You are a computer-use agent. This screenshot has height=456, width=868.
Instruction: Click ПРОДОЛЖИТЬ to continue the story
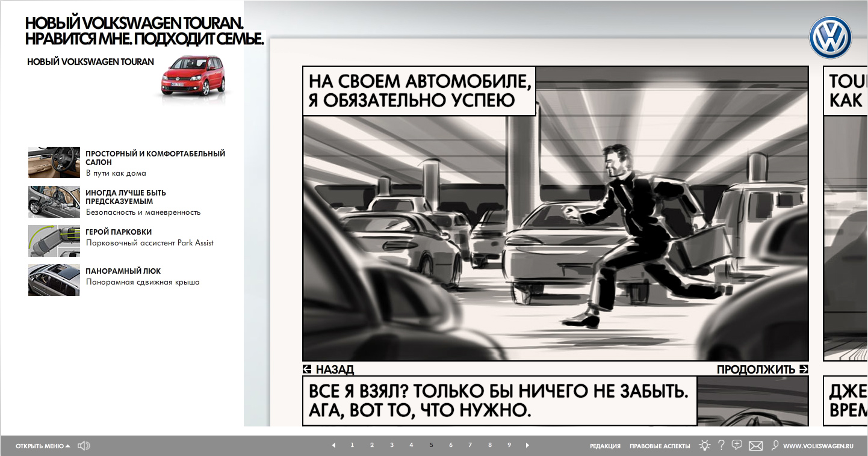761,369
